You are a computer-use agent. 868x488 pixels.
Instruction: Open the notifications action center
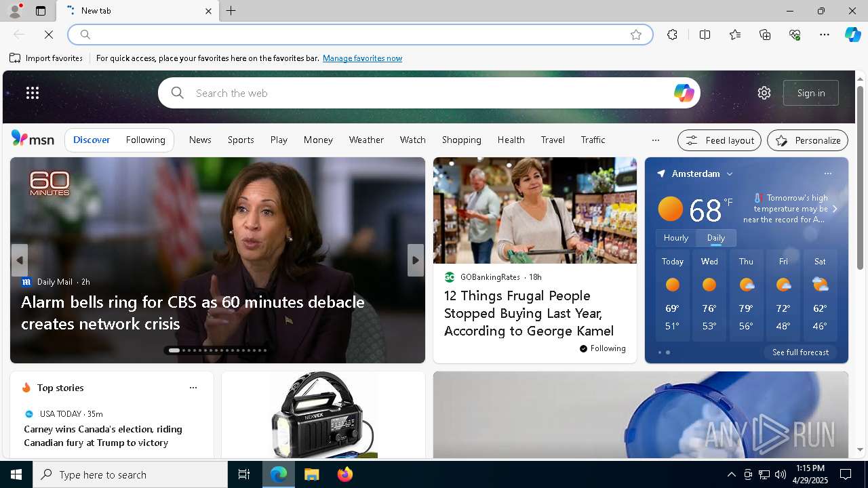[x=846, y=474]
